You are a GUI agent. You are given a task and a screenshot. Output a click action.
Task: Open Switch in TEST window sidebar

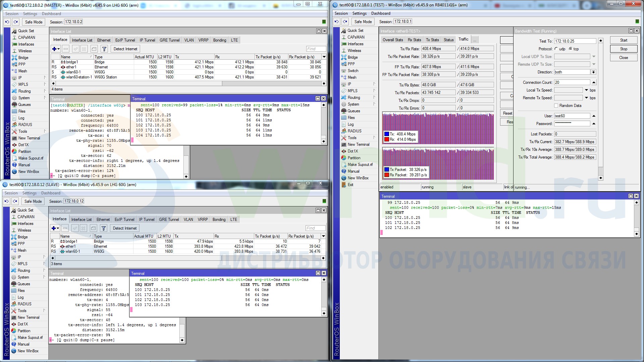353,71
